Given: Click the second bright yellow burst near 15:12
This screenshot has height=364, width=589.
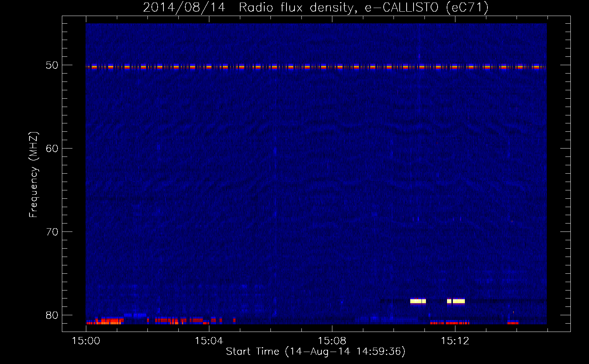Looking at the screenshot, I should coord(456,301).
